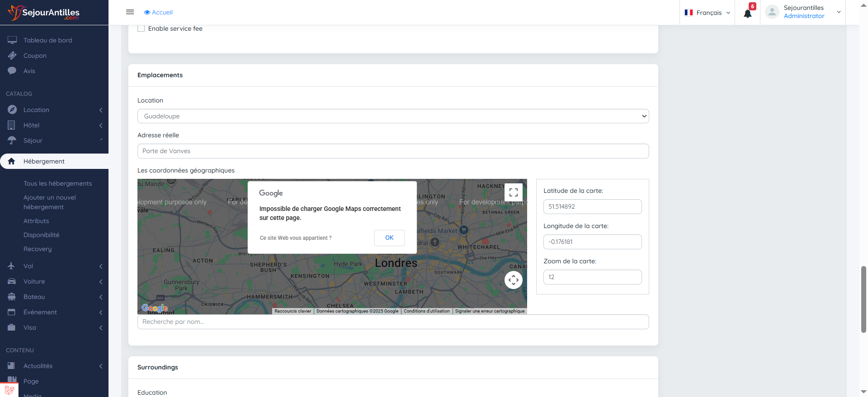Click the SejourAntilles logo
868x397 pixels.
tap(44, 13)
